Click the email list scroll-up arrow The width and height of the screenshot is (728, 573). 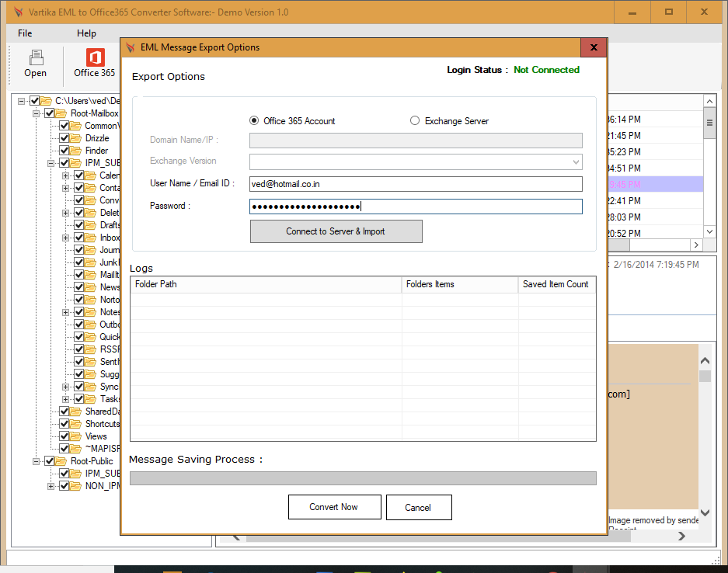(x=709, y=101)
